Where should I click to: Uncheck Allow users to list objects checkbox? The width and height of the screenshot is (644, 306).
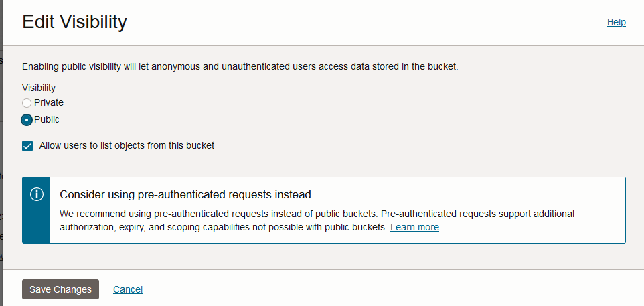click(27, 146)
